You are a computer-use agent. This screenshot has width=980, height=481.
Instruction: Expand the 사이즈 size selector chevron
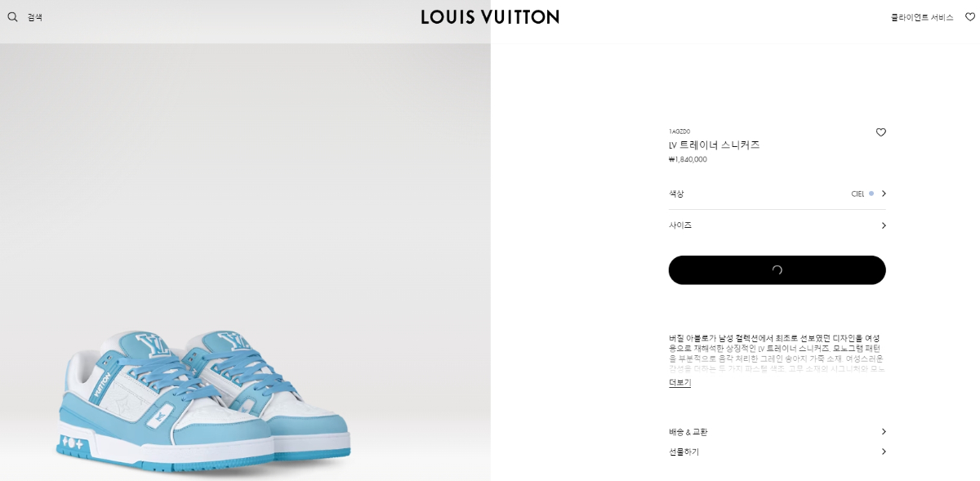pos(884,225)
